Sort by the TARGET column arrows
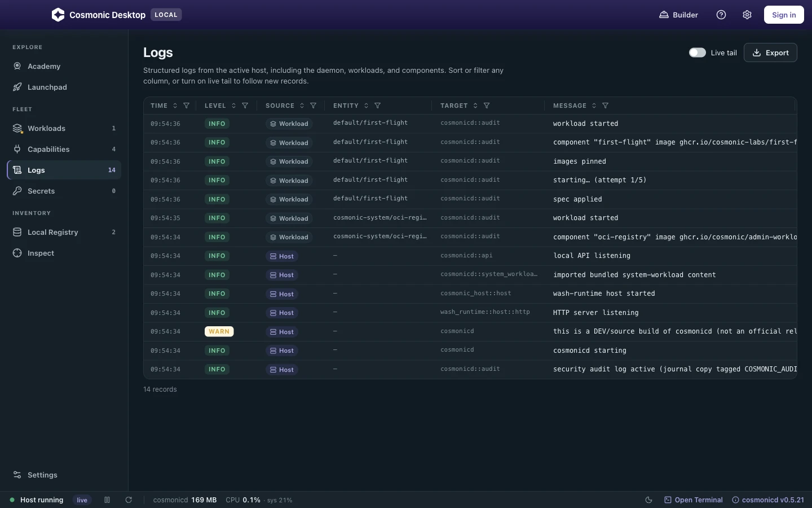 [475, 106]
